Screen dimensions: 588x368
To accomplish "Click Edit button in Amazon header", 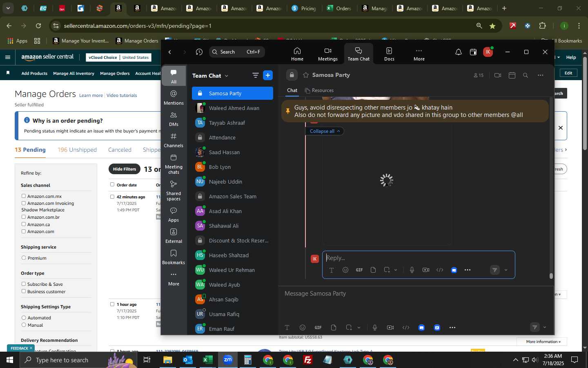I will tap(568, 73).
